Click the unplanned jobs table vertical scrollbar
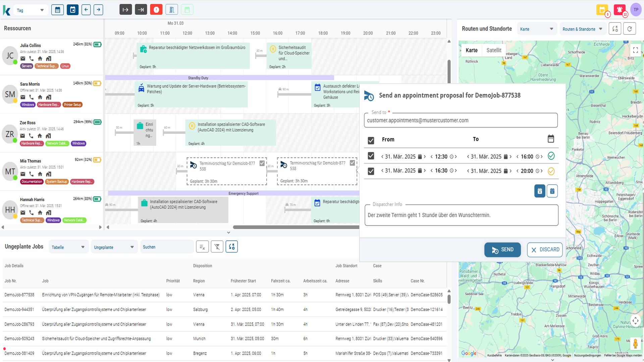The height and width of the screenshot is (362, 644). (x=449, y=299)
